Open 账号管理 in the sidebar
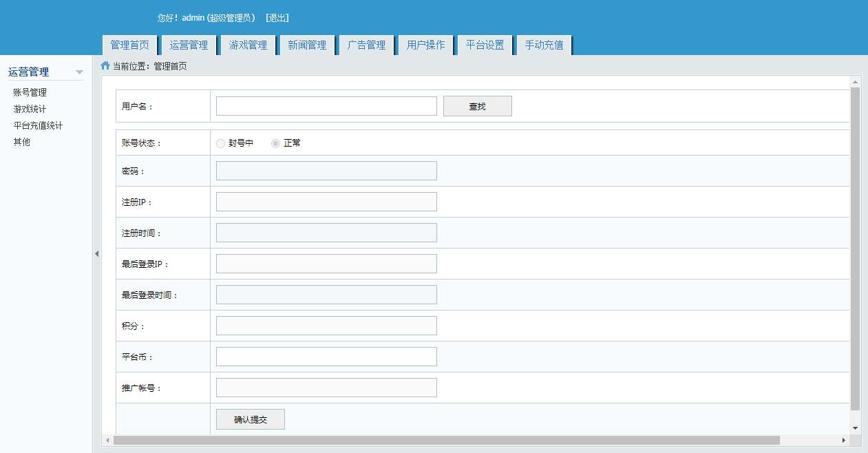This screenshot has height=453, width=868. pyautogui.click(x=30, y=92)
